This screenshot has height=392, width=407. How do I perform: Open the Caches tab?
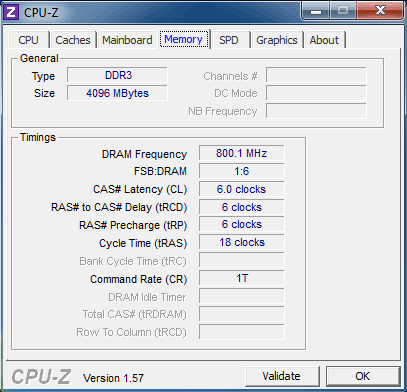[73, 40]
